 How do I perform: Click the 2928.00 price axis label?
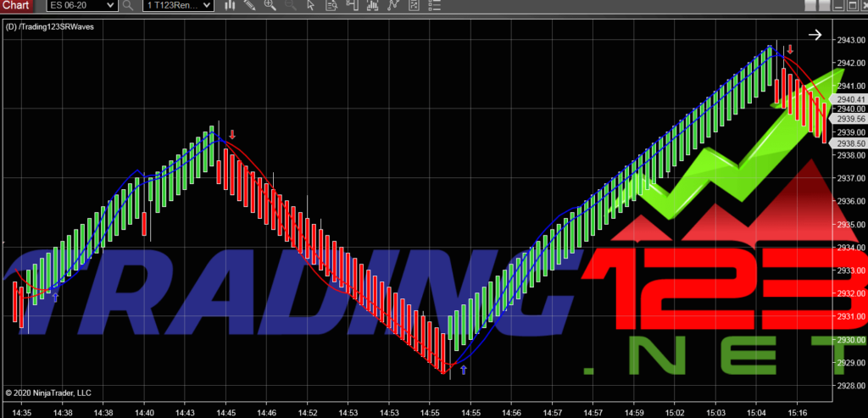[x=851, y=386]
